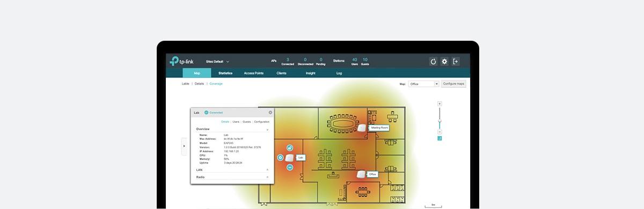The image size is (644, 209).
Task: Toggle the Coverage map view
Action: (x=216, y=84)
